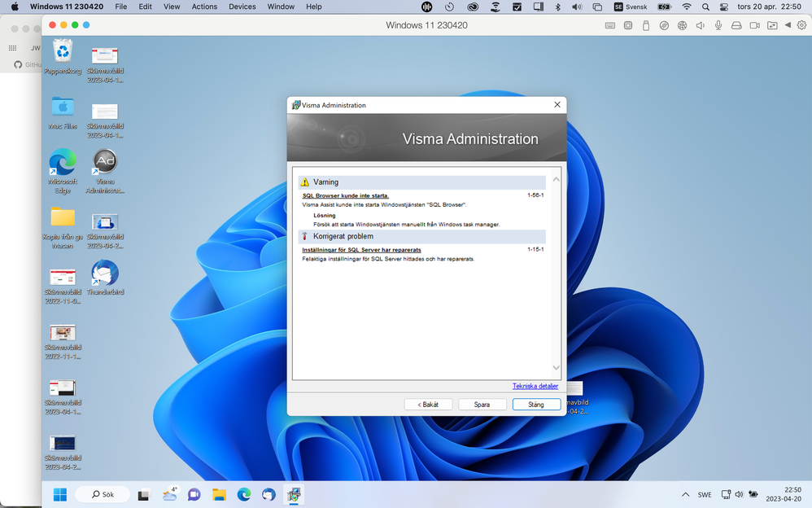Open the Chat icon in the taskbar
The width and height of the screenshot is (812, 508).
pyautogui.click(x=194, y=494)
